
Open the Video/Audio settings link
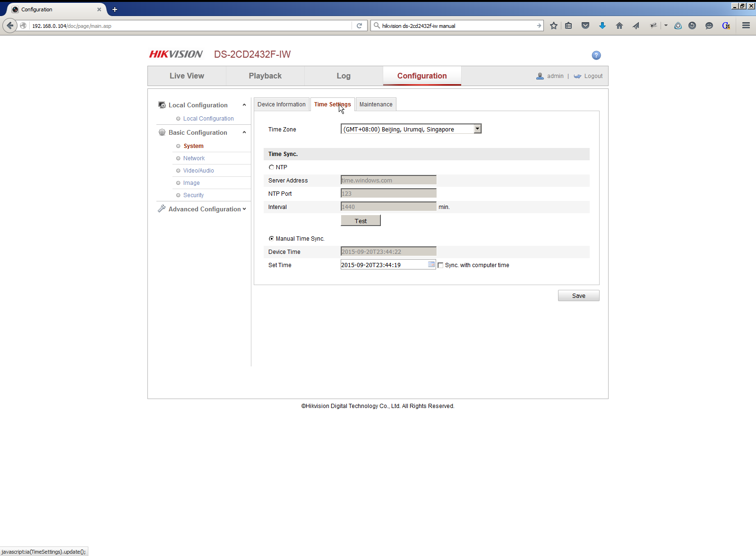click(198, 171)
